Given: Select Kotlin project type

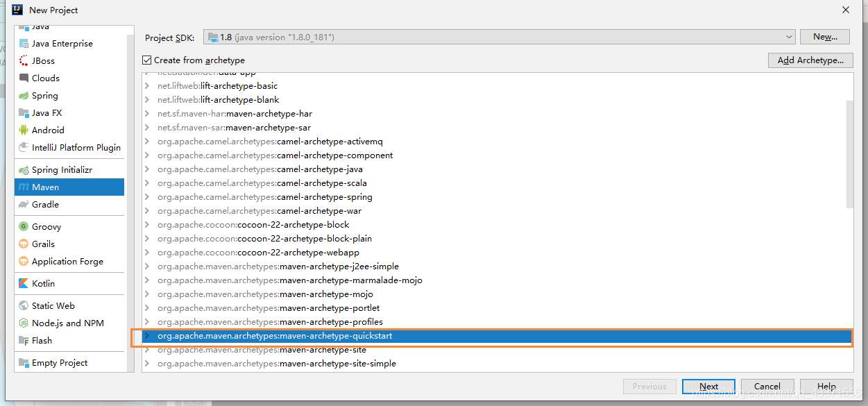Looking at the screenshot, I should click(x=69, y=283).
